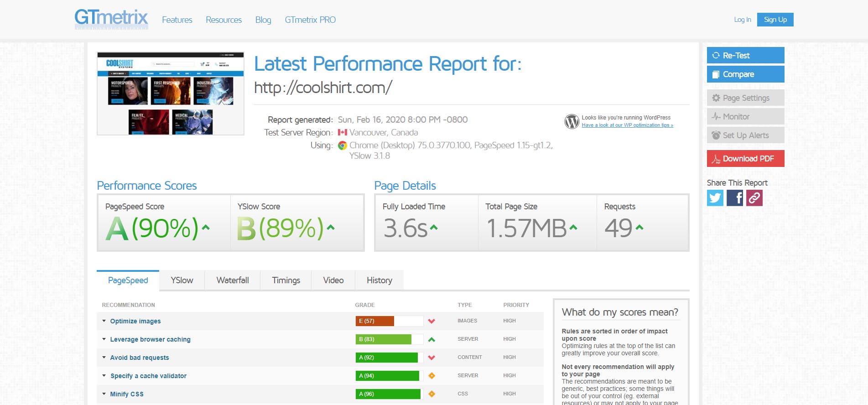Click Requests count up arrow
The width and height of the screenshot is (868, 405).
pos(639,227)
